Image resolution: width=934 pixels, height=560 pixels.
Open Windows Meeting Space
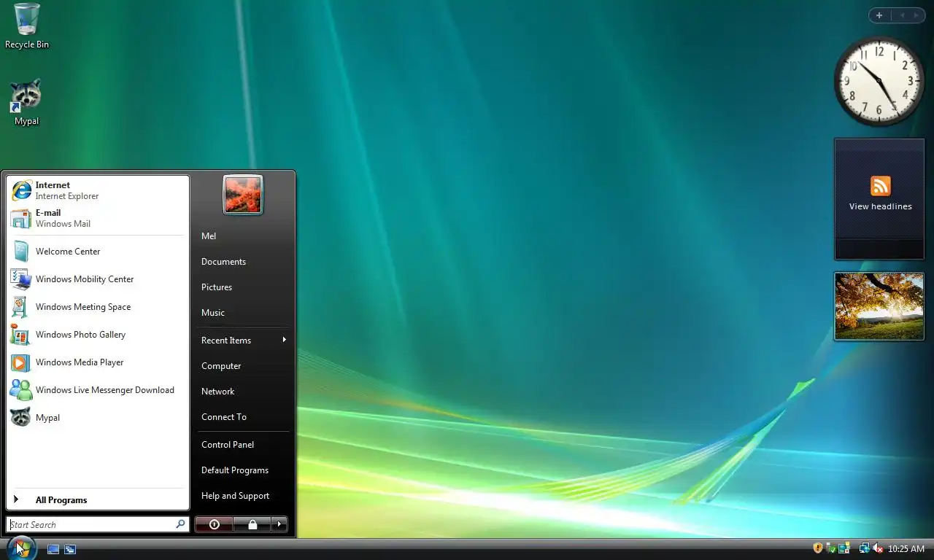coord(98,307)
